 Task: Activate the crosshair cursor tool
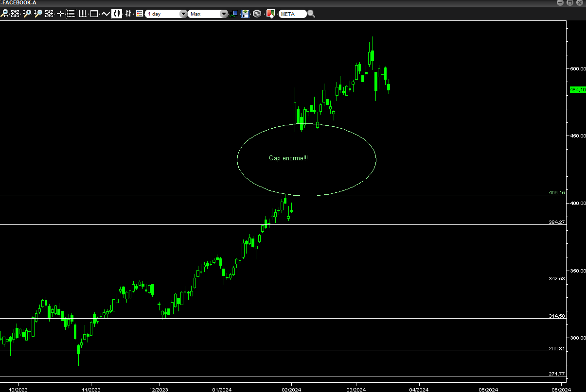pyautogui.click(x=60, y=14)
